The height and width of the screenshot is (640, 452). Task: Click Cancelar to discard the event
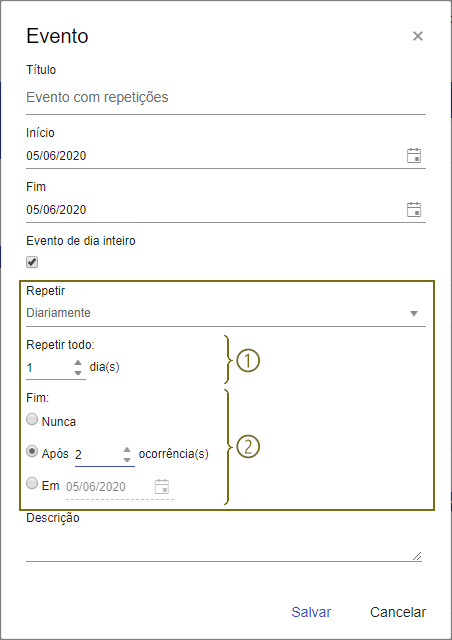point(398,612)
